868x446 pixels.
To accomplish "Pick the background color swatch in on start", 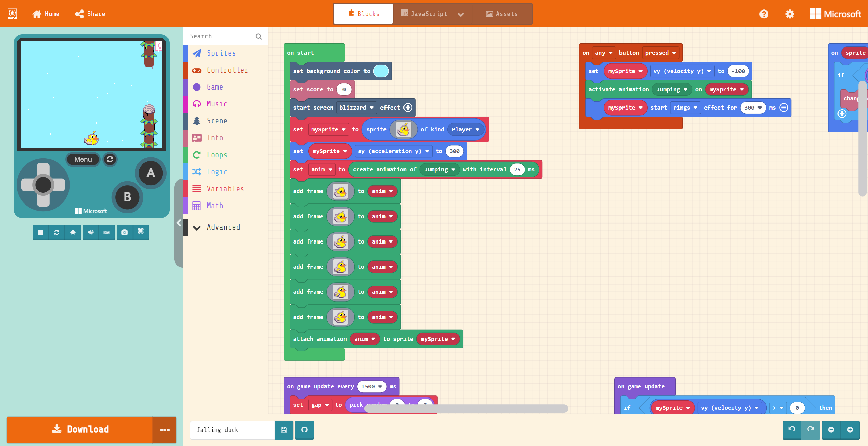I will [x=381, y=71].
